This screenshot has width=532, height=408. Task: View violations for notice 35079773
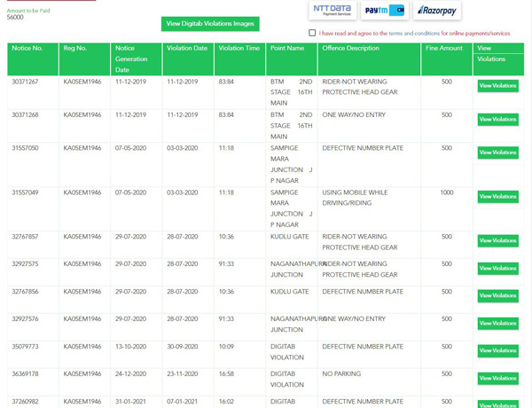pyautogui.click(x=497, y=350)
